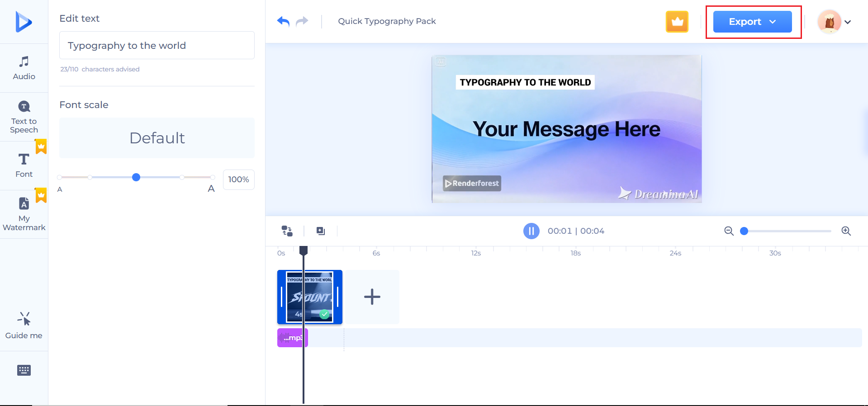Click the duplicate scene icon
Image resolution: width=868 pixels, height=406 pixels.
point(321,231)
